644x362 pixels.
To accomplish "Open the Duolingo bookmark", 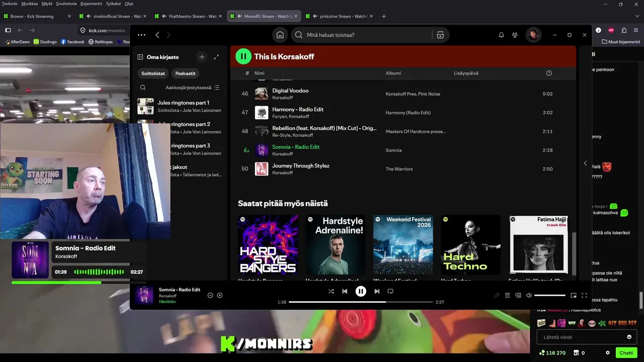I will (45, 42).
